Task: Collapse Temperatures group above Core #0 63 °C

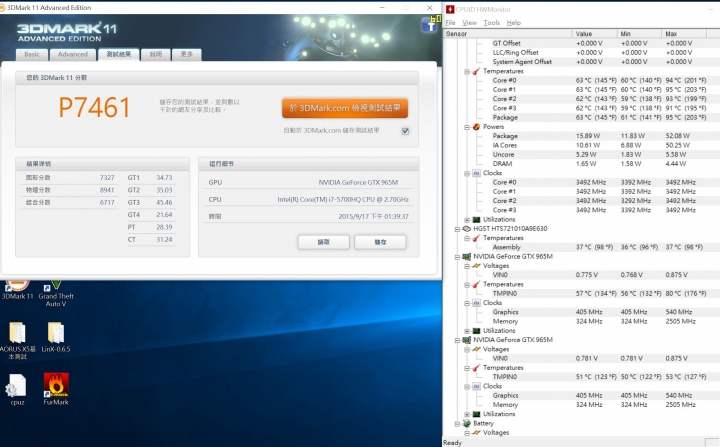Action: coord(467,72)
